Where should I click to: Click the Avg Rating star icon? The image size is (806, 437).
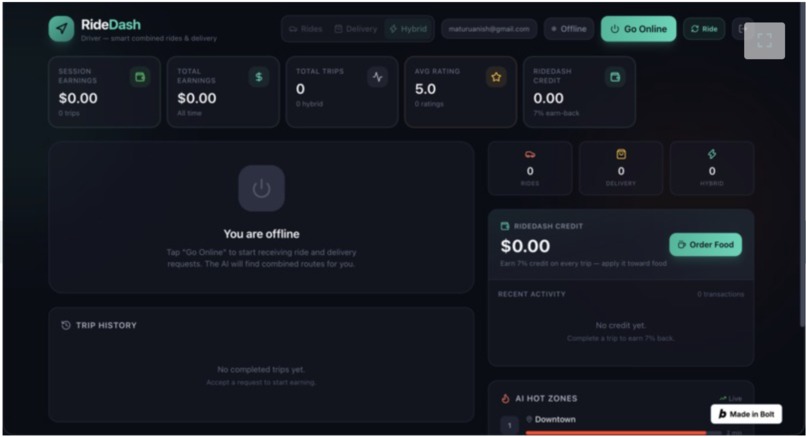pyautogui.click(x=496, y=77)
